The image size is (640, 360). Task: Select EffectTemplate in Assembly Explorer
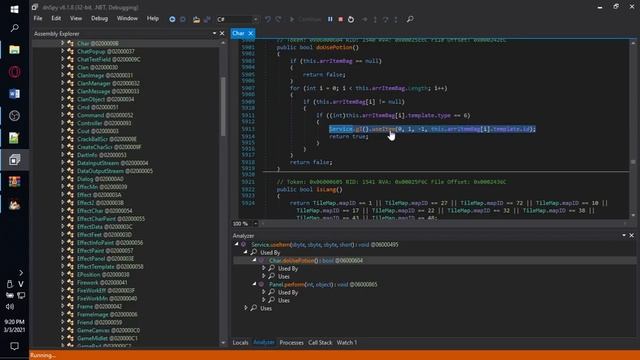pos(110,267)
